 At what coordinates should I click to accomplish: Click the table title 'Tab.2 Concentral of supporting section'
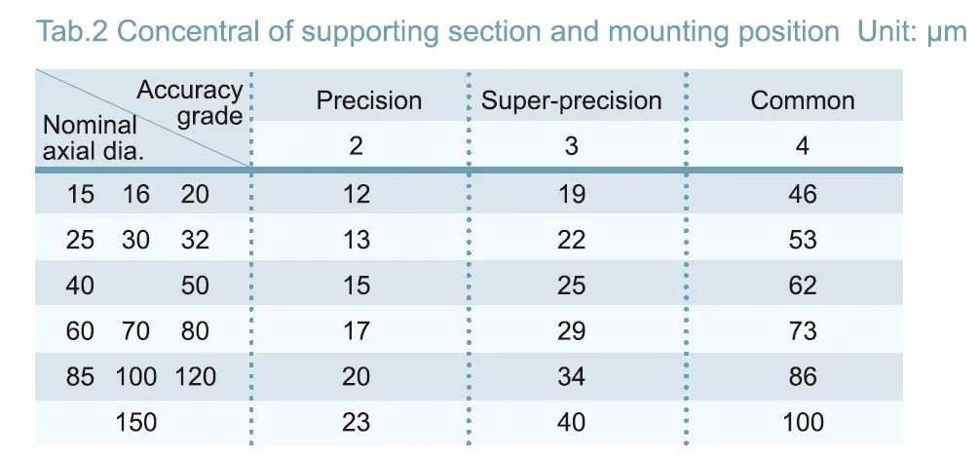pos(437,31)
